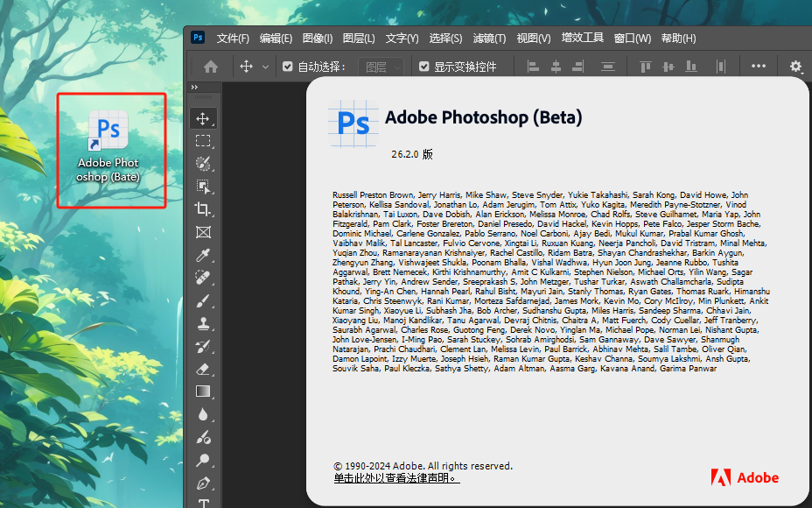Viewport: 812px width, 508px height.
Task: Select the Rectangular Marquee tool
Action: (x=203, y=141)
